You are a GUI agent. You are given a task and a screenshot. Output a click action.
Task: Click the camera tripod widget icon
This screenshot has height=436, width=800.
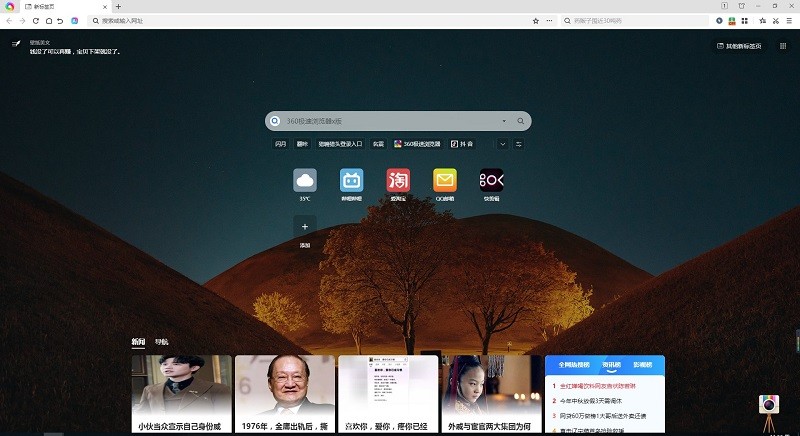[769, 413]
